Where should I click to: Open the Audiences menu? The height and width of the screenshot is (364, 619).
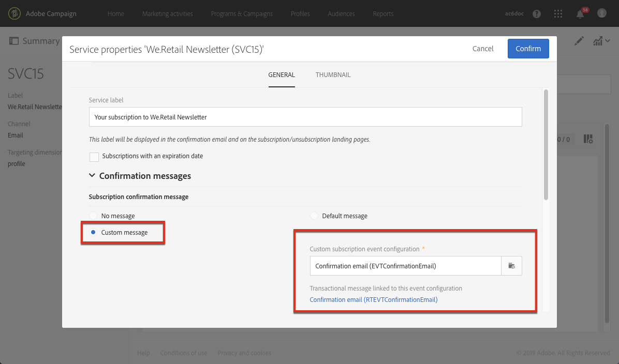(x=341, y=14)
